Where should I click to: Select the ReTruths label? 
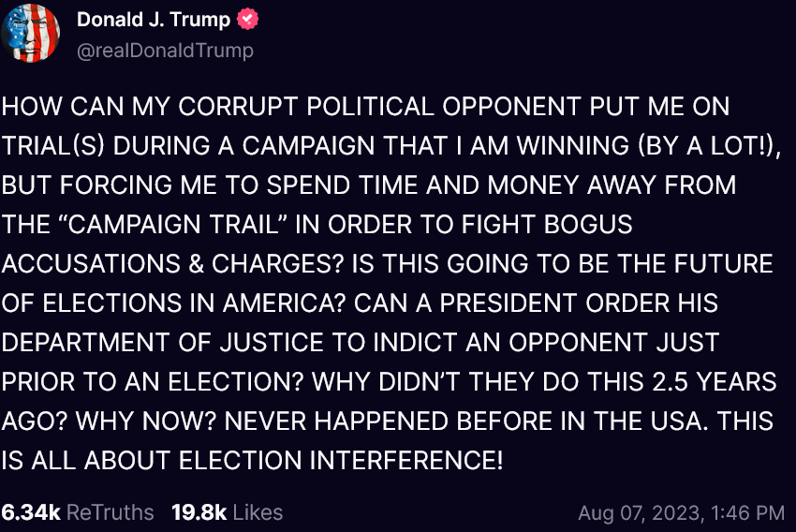[x=111, y=512]
